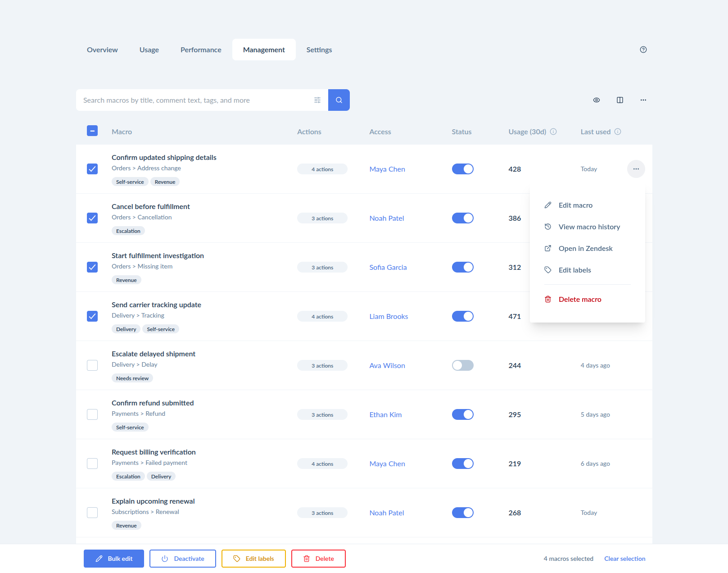Click the external link icon for Zendesk
Screen dimensions: 728x573
[x=548, y=248]
